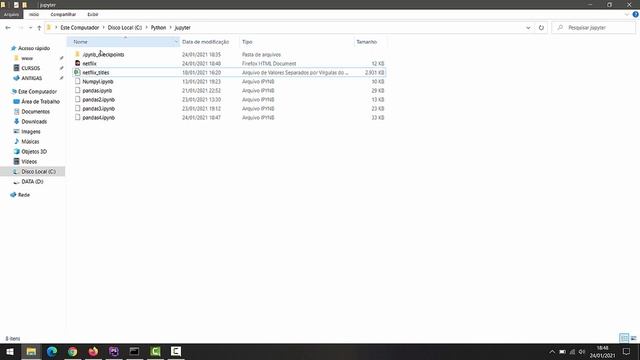Screen dimensions: 640x360
Task: Go up one folder level
Action: click(x=39, y=28)
